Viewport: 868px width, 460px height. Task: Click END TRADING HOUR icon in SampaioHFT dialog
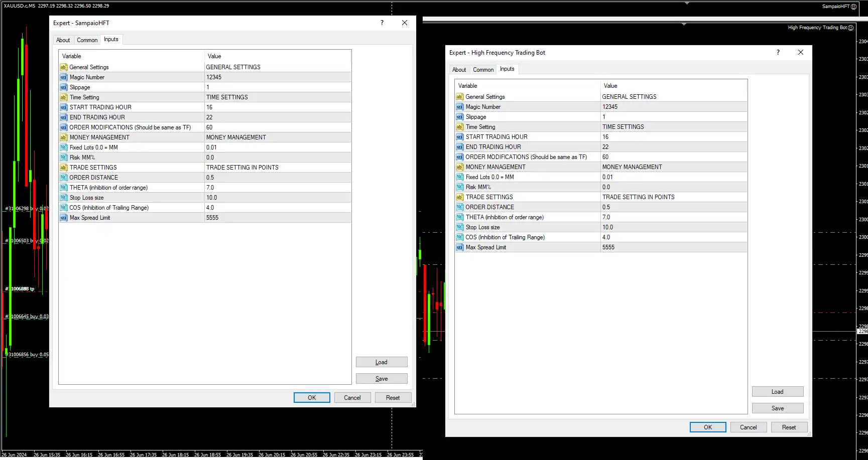pyautogui.click(x=63, y=117)
